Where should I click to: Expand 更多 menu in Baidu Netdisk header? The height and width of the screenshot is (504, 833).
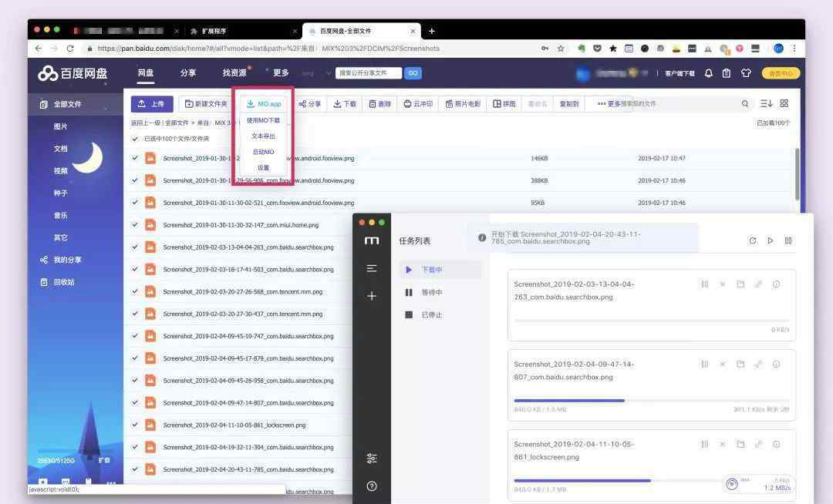point(281,73)
